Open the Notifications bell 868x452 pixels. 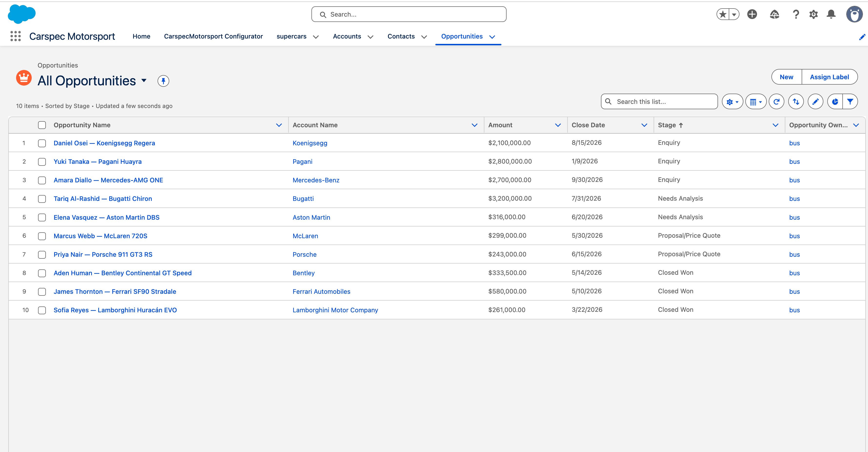point(831,14)
